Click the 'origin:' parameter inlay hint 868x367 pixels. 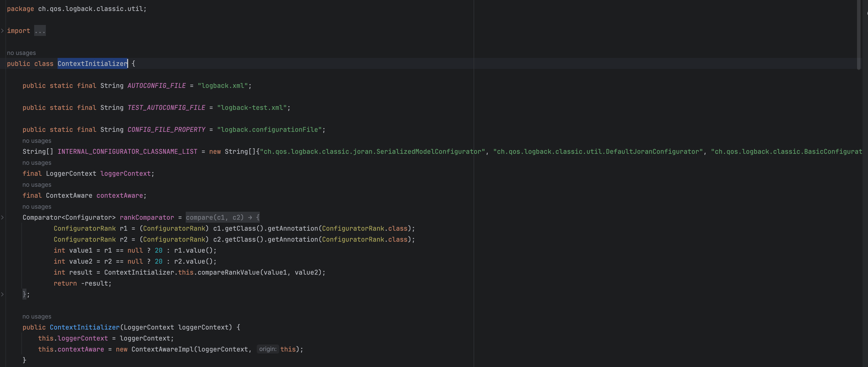267,349
